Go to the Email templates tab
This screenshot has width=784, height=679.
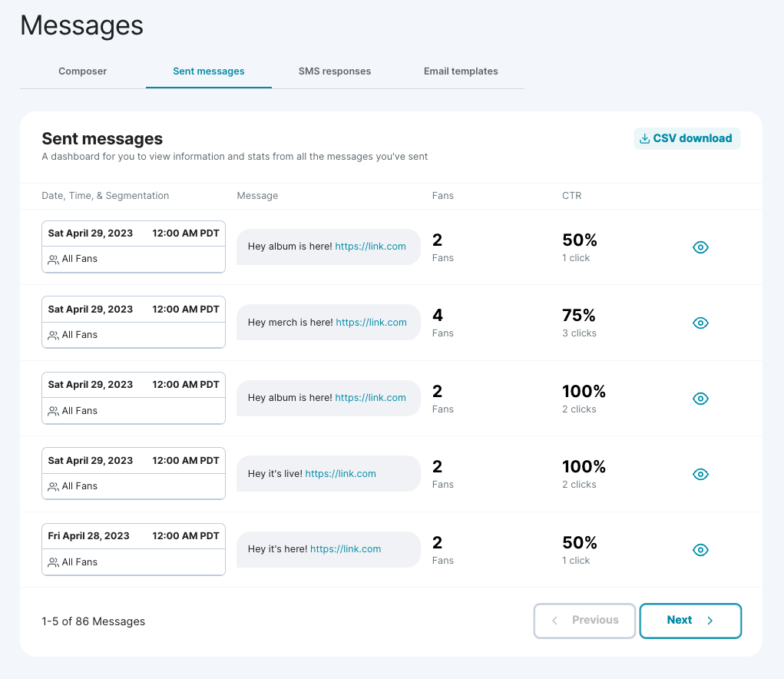[x=461, y=71]
